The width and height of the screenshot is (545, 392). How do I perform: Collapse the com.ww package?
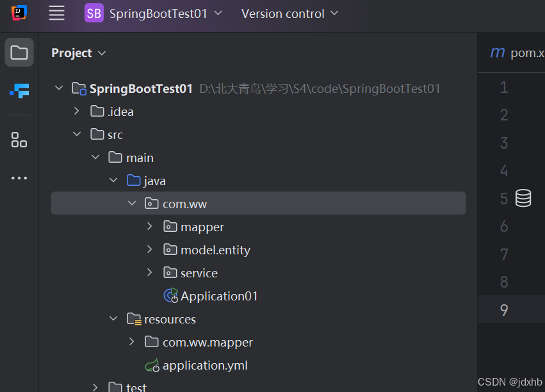coord(132,204)
